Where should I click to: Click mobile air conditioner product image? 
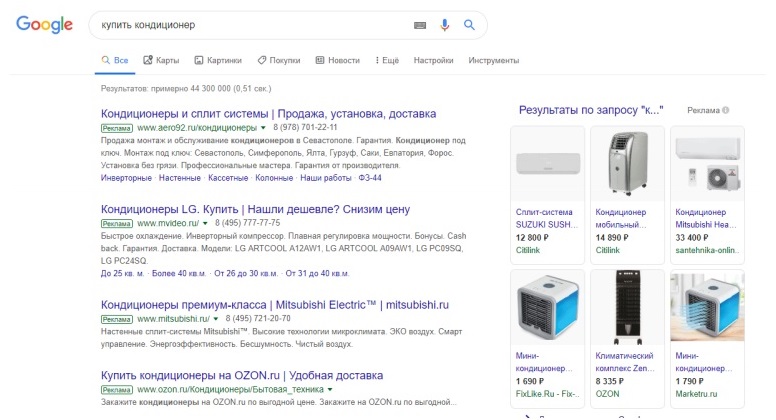coord(628,164)
